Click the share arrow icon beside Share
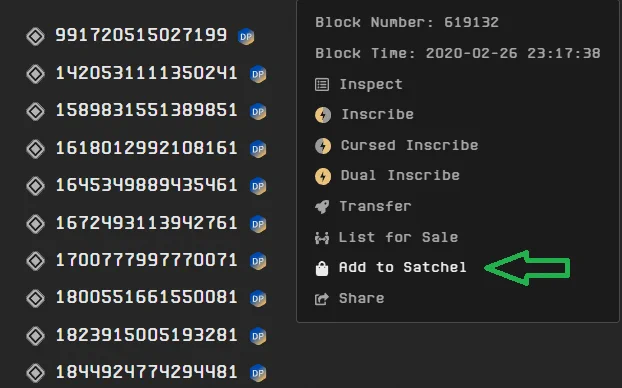 (x=322, y=299)
